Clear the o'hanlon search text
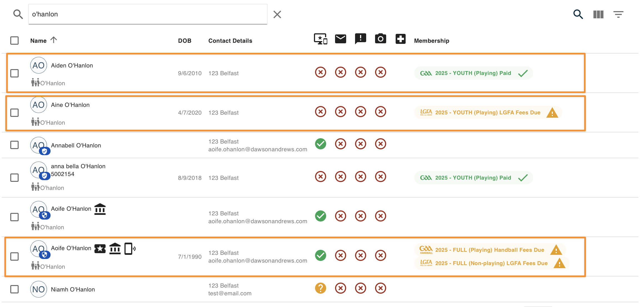Viewport: 644px width, 307px height. point(277,14)
